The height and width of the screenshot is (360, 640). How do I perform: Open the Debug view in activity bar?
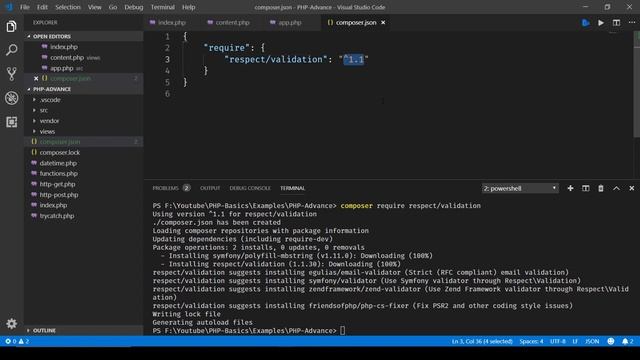point(11,98)
